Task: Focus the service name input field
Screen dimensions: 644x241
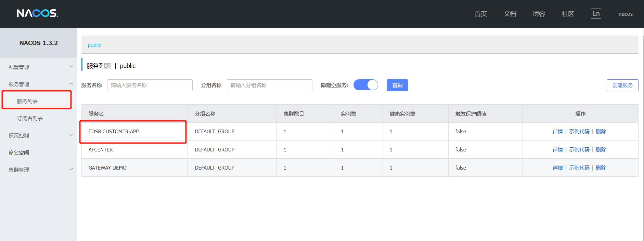Action: click(150, 85)
